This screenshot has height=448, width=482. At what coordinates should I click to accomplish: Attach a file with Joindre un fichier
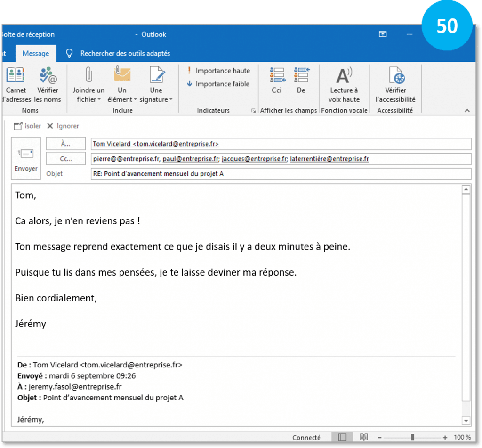[x=88, y=85]
